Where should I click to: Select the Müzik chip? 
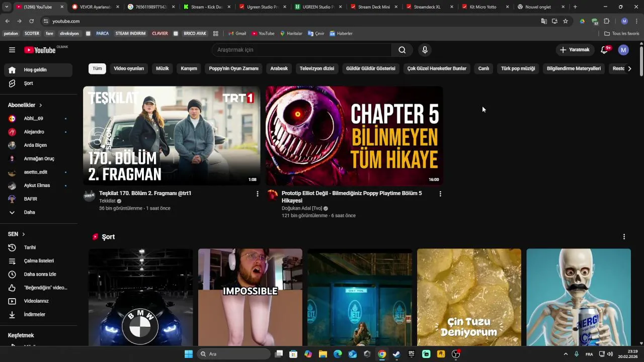click(163, 68)
